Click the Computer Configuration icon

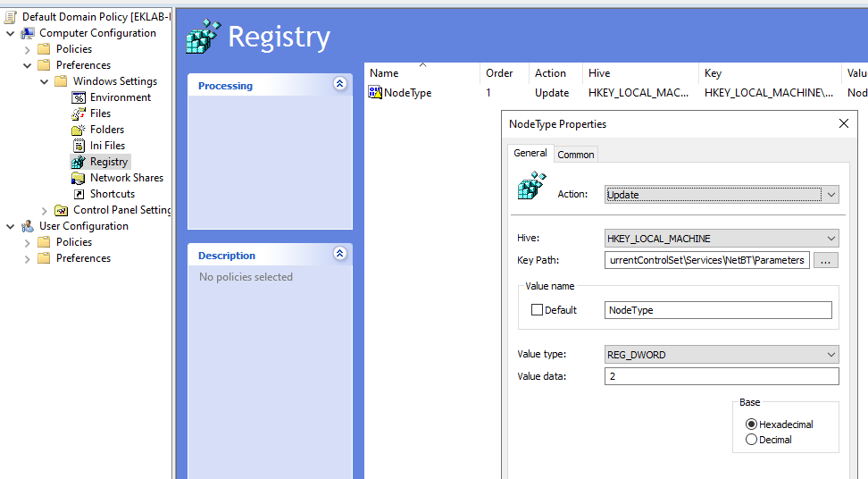point(28,33)
